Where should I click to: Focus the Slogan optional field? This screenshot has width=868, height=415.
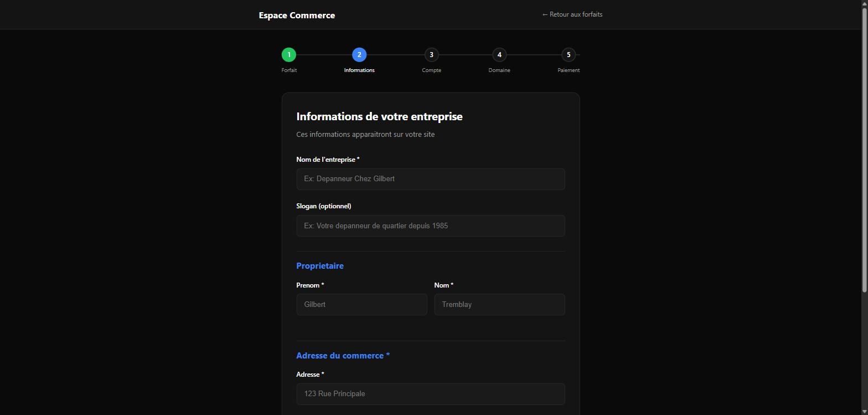(431, 226)
